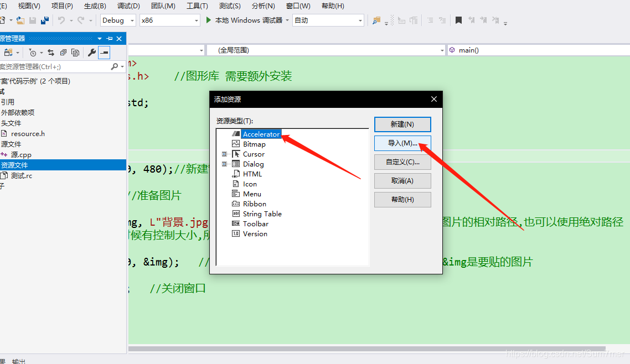Open debugger target dropdown arrow

[x=287, y=20]
